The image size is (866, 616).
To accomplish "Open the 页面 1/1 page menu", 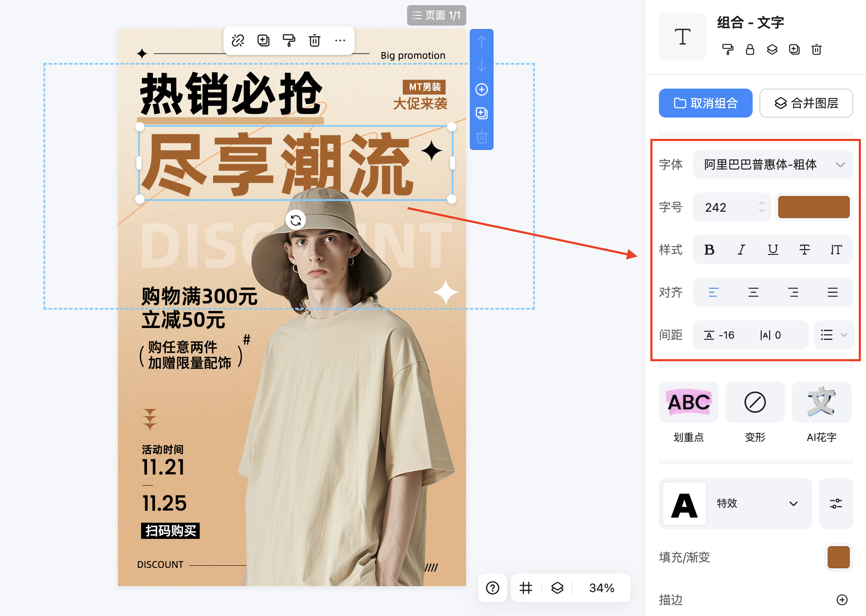I will (x=436, y=15).
